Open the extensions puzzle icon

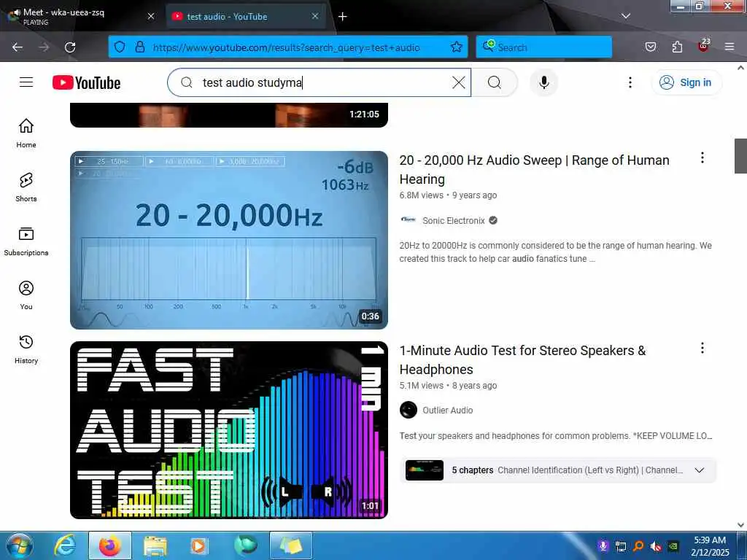click(x=677, y=47)
